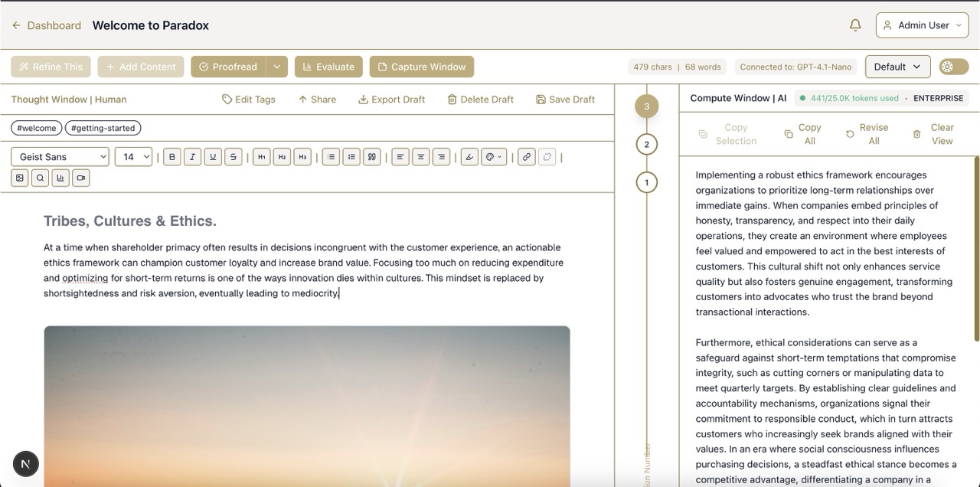
Task: Toggle bold formatting in the editor toolbar
Action: [172, 157]
